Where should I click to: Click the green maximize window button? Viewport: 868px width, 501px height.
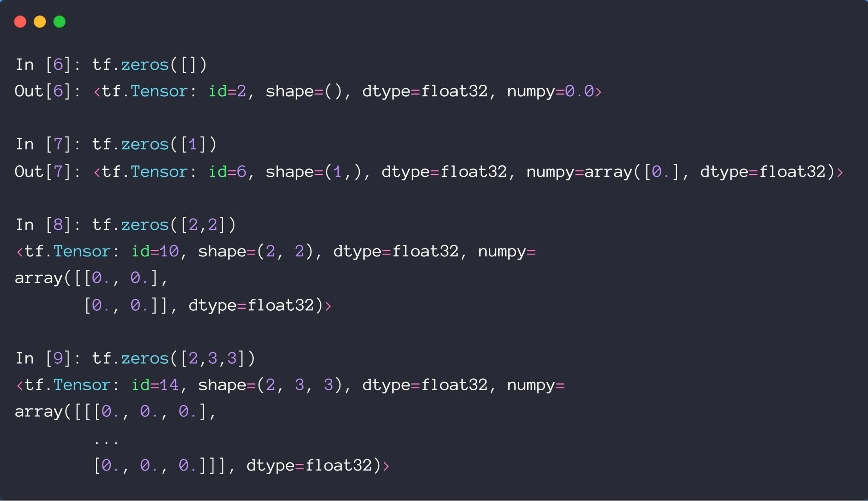pyautogui.click(x=59, y=22)
